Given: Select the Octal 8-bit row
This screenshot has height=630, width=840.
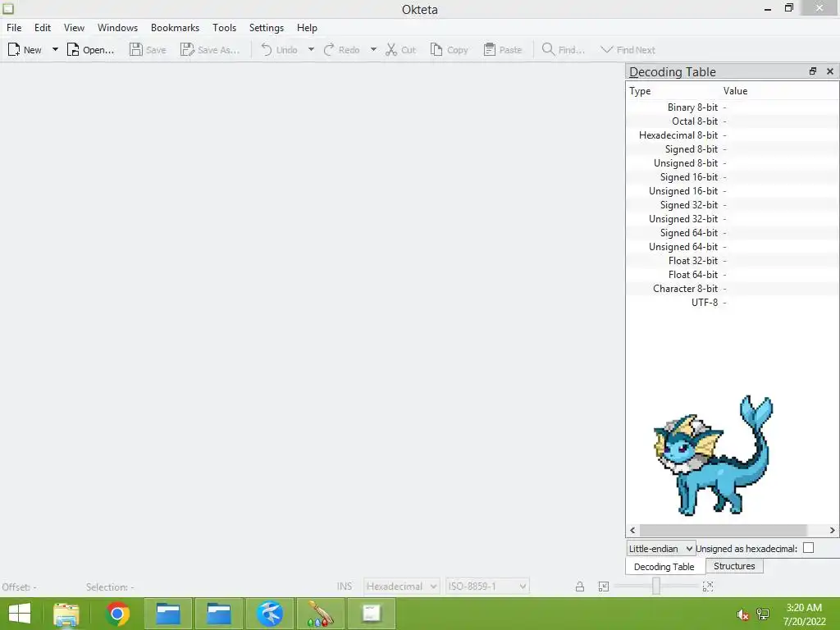Looking at the screenshot, I should point(733,121).
